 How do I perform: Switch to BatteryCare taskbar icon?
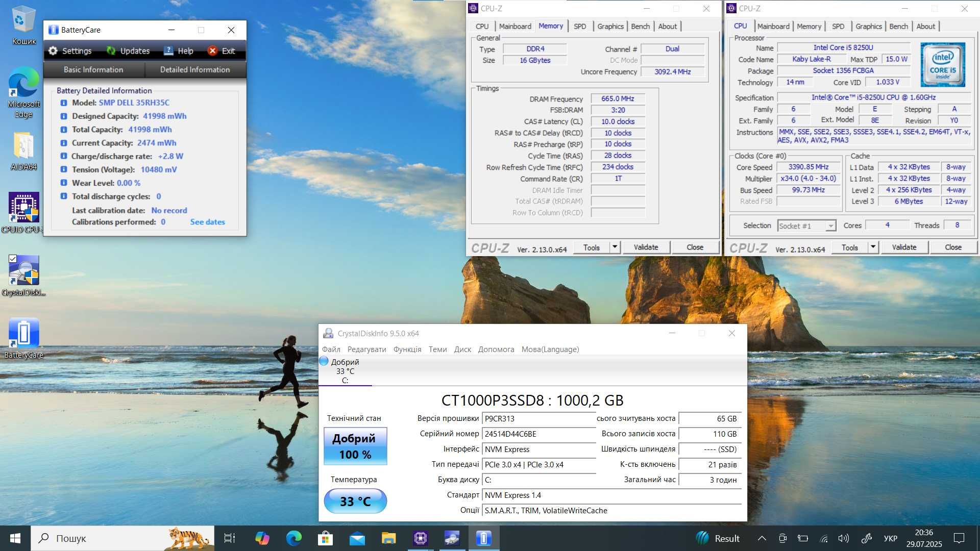coord(484,538)
